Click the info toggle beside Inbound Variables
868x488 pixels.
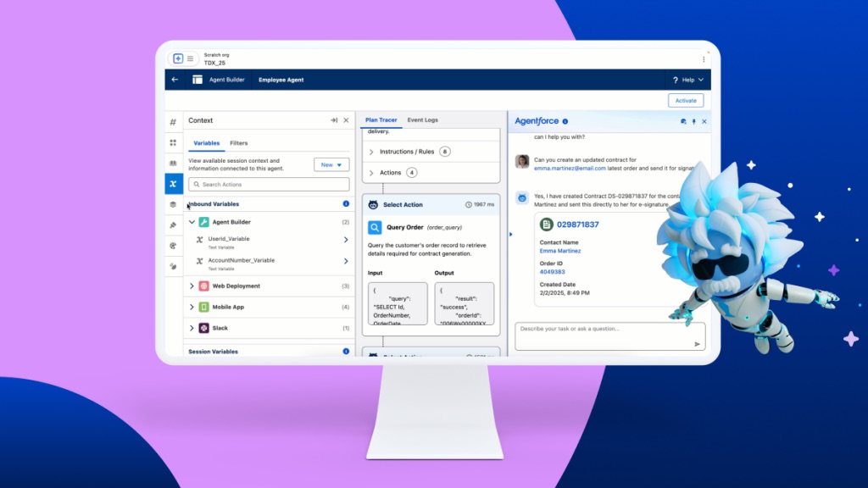coord(348,204)
